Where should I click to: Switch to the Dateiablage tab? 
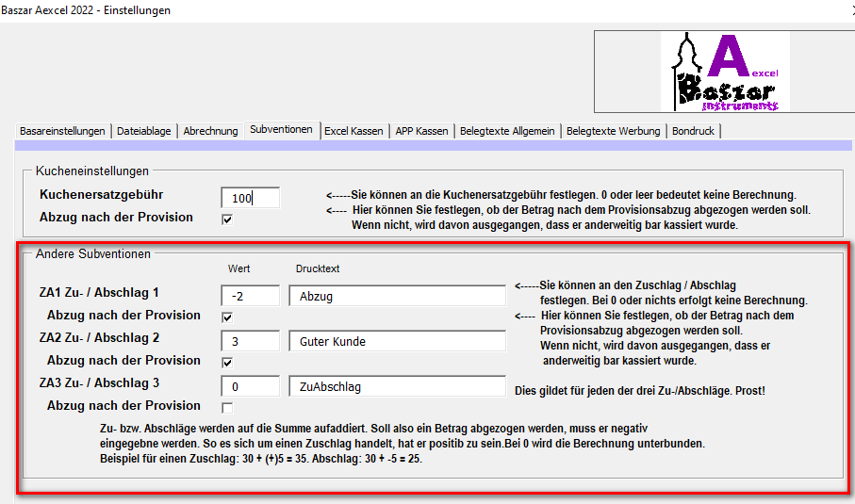coord(144,131)
